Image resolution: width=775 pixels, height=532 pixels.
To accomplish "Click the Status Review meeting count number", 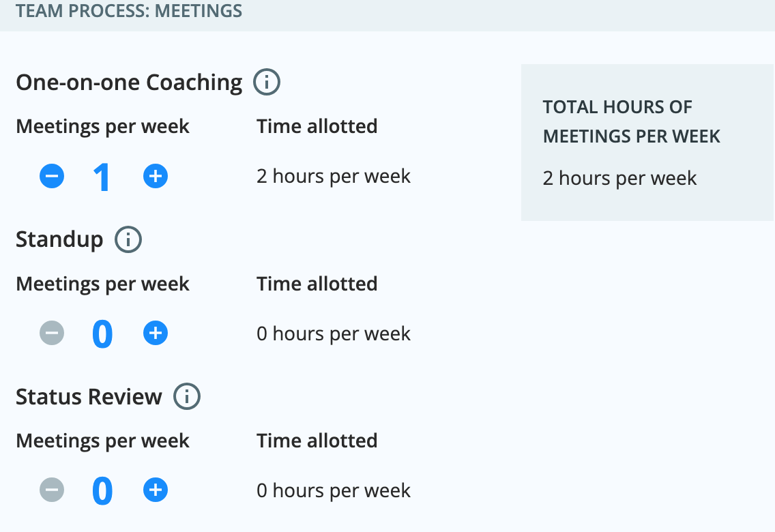I will pyautogui.click(x=102, y=492).
